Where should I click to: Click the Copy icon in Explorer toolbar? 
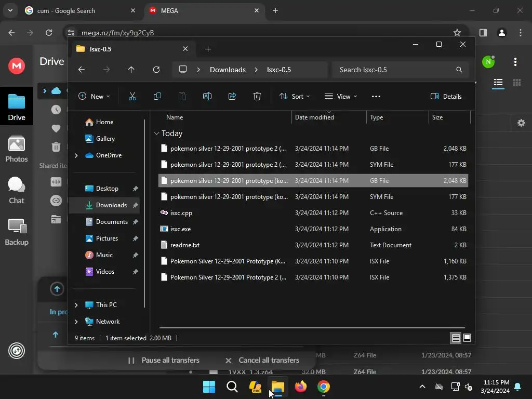click(157, 96)
